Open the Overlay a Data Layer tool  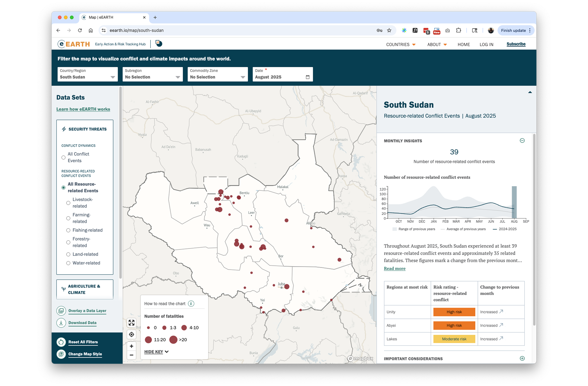87,311
